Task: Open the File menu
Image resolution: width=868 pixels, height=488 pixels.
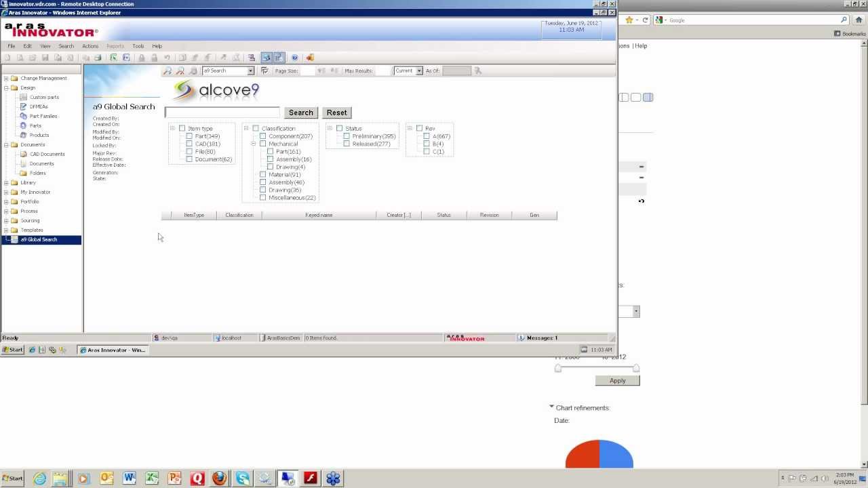Action: coord(12,46)
